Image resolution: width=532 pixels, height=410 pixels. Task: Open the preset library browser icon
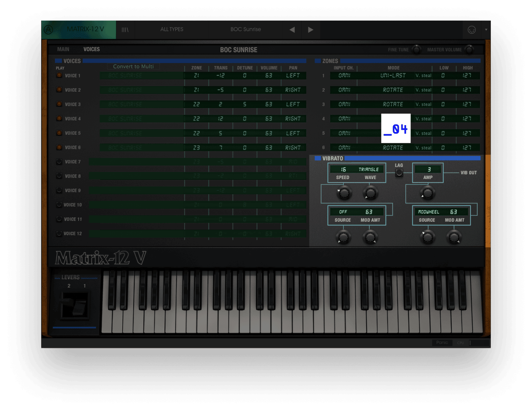pyautogui.click(x=125, y=29)
